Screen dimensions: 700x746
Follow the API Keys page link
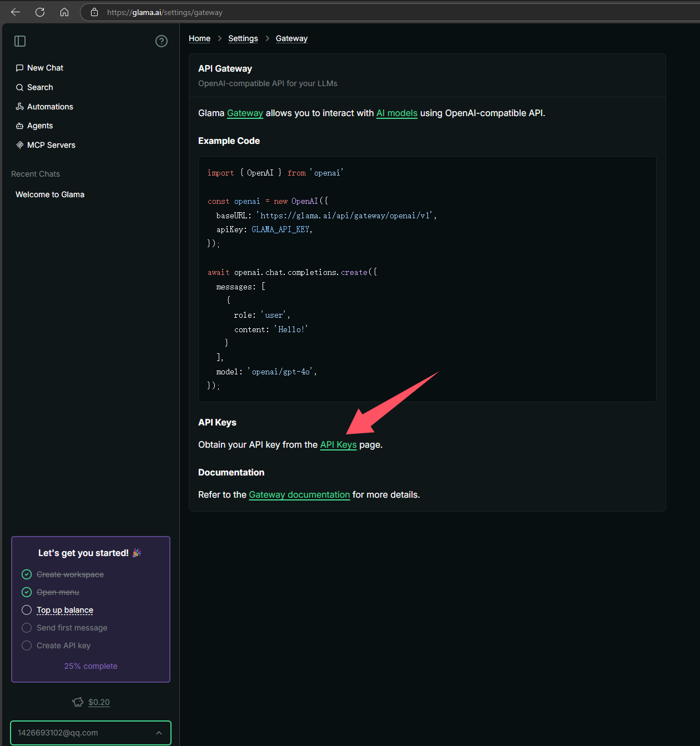click(338, 444)
